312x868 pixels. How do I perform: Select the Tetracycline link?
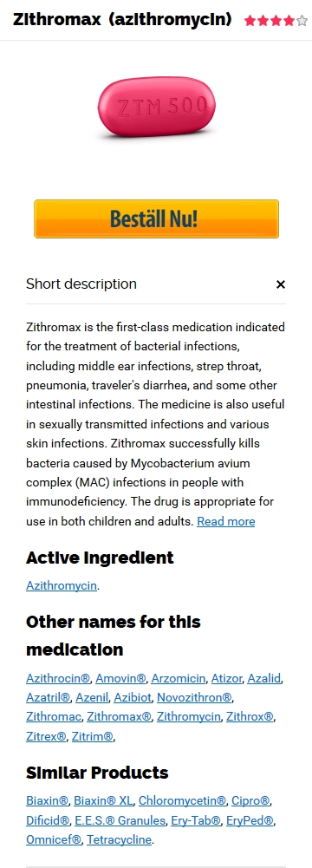point(119,839)
